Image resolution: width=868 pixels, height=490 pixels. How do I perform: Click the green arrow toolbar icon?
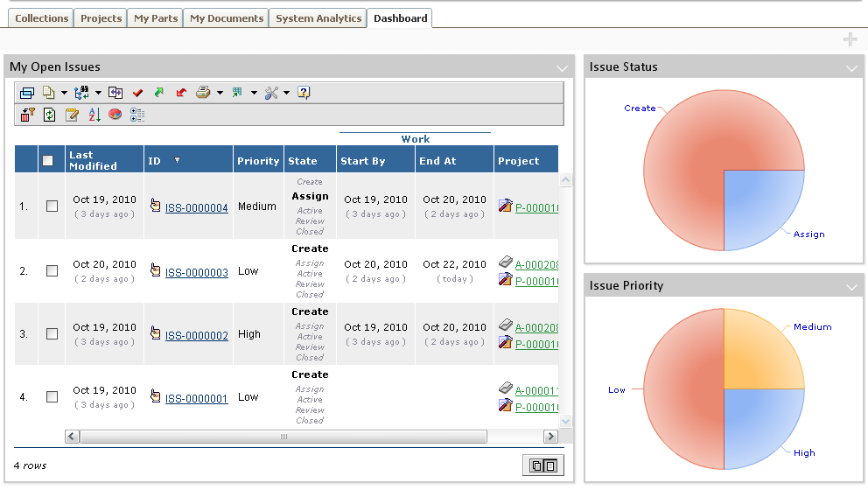point(159,92)
